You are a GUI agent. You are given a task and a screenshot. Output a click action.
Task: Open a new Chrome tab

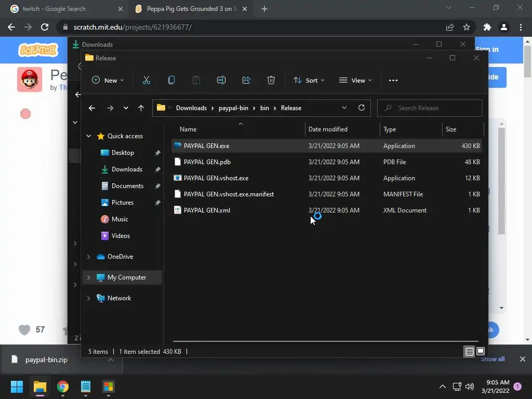[x=264, y=9]
